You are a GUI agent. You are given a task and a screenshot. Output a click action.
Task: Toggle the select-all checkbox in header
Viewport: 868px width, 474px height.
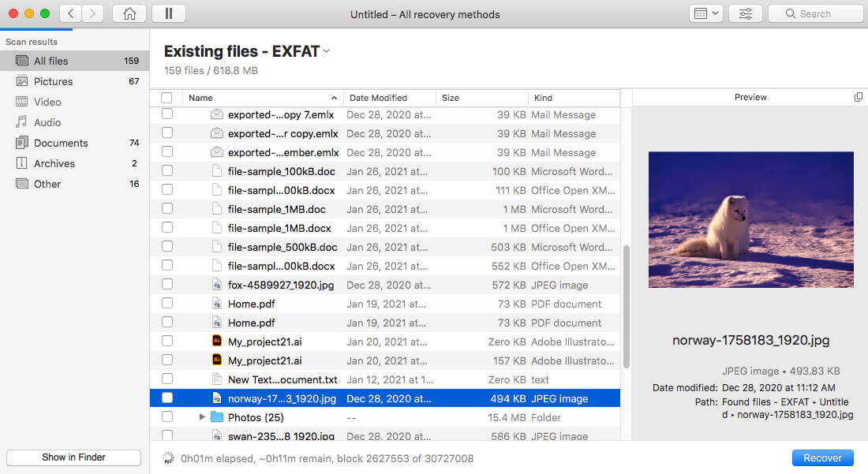point(166,98)
